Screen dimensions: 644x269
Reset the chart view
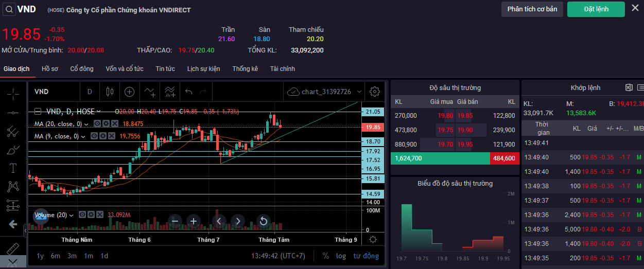[x=263, y=222]
